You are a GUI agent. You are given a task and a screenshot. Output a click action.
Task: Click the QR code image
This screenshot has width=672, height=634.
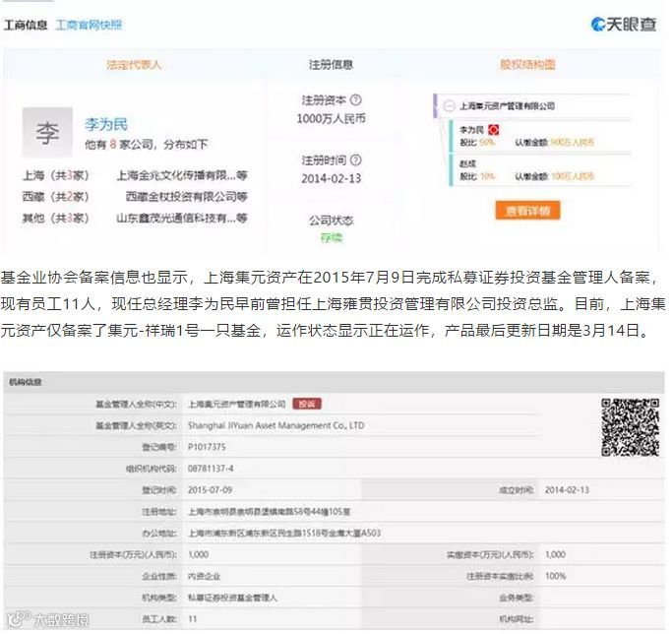tap(630, 427)
